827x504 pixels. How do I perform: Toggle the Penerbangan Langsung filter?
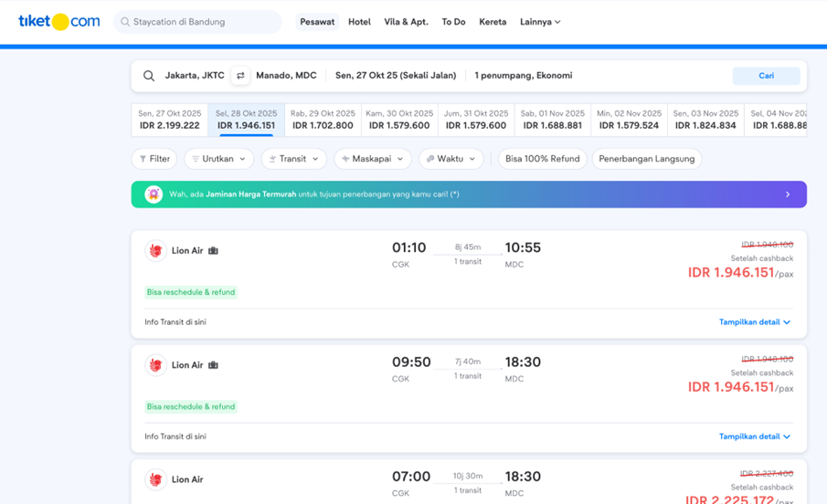646,159
